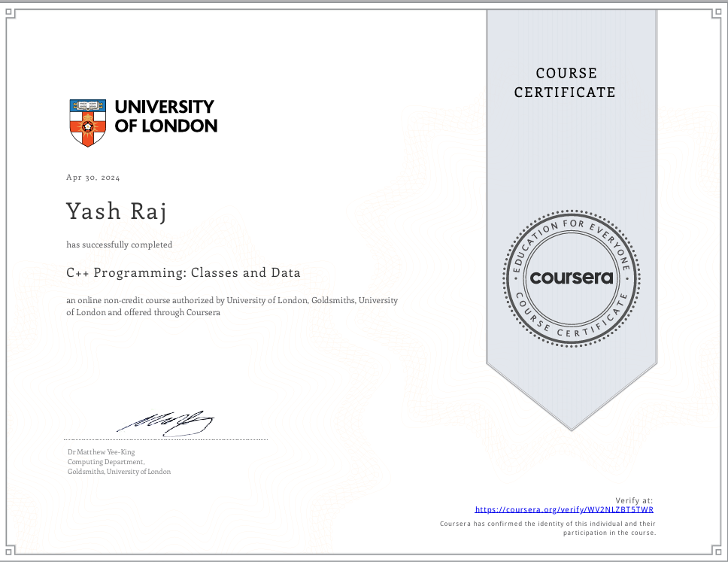Click the UNIVERSITY OF LONDON wordmark

[x=165, y=116]
